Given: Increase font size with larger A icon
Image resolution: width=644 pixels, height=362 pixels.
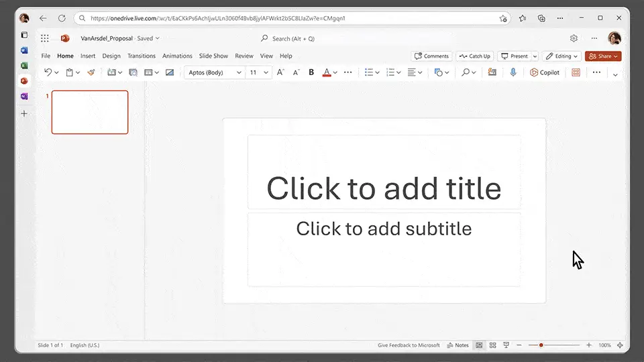Looking at the screenshot, I should (280, 72).
